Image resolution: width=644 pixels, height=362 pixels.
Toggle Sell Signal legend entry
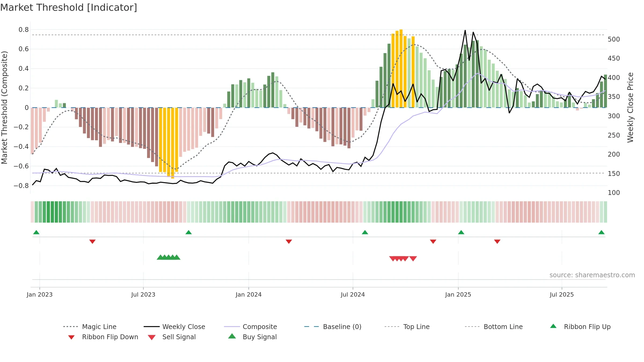point(172,337)
